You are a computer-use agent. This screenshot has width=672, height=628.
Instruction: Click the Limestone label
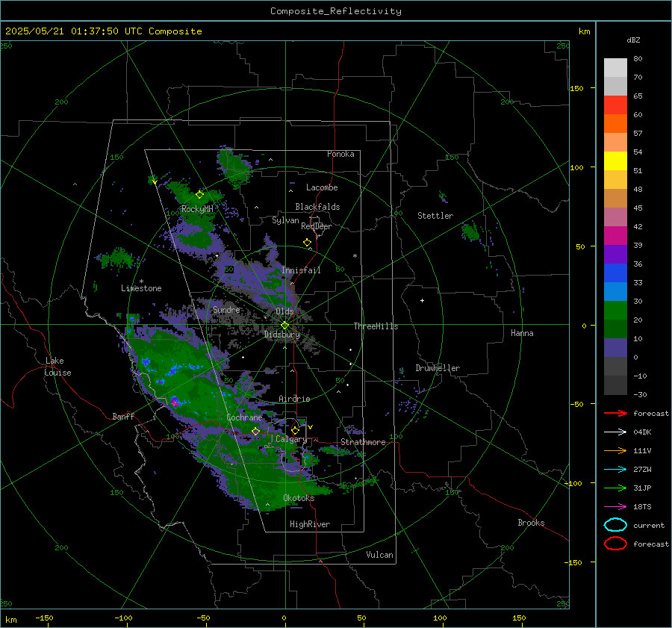(x=141, y=288)
